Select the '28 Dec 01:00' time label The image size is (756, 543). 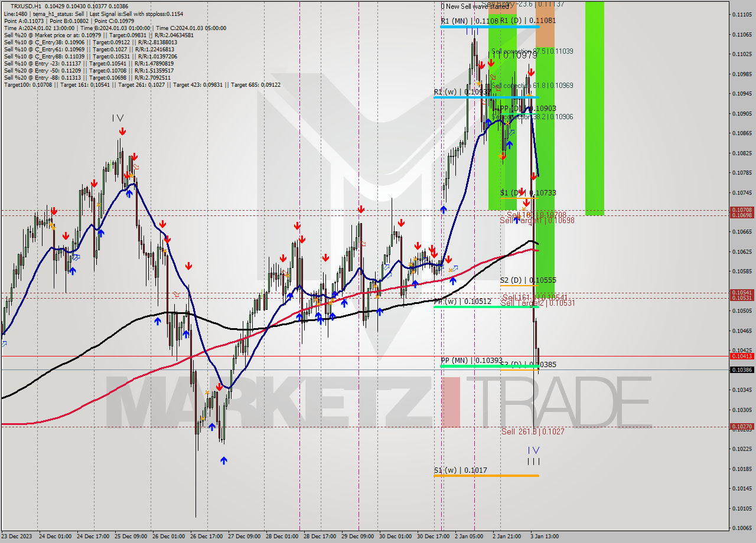281,537
